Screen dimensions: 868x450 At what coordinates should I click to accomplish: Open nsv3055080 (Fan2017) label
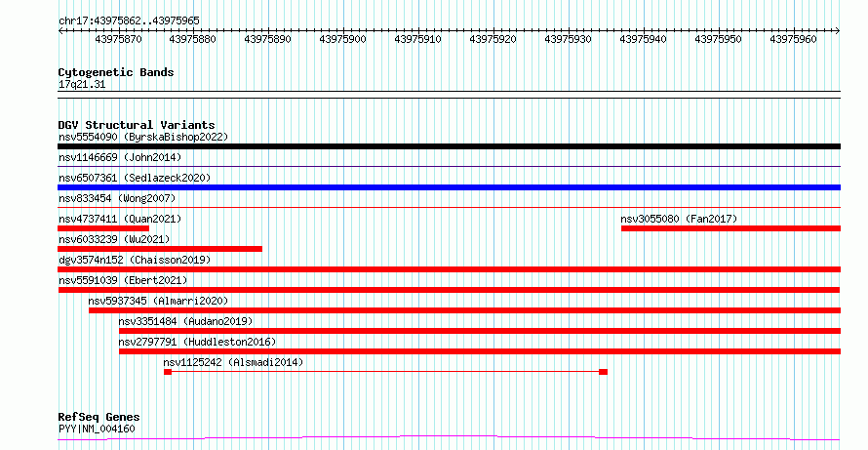[679, 219]
